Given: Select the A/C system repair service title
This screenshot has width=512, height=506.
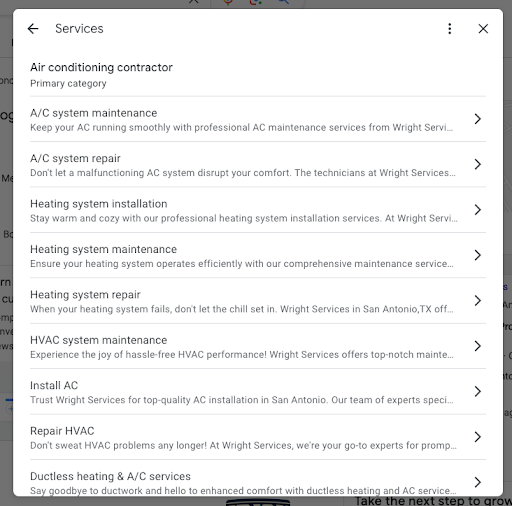Looking at the screenshot, I should pyautogui.click(x=75, y=158).
